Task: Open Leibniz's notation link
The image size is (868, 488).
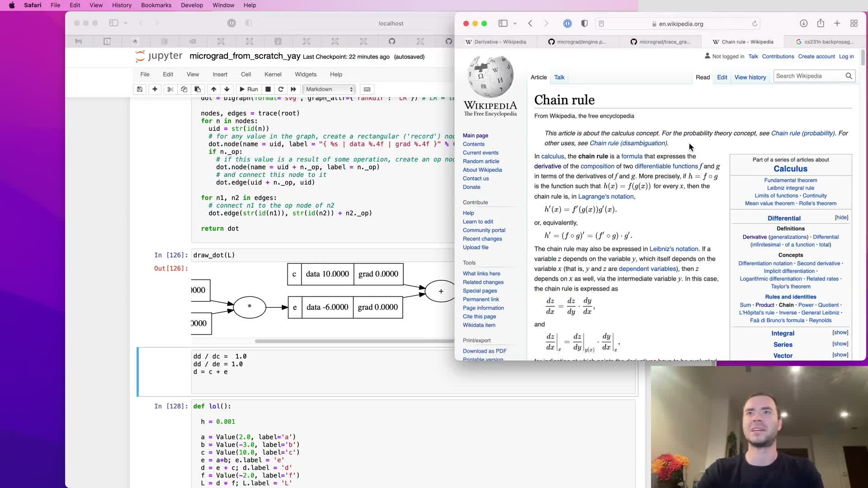Action: click(674, 249)
